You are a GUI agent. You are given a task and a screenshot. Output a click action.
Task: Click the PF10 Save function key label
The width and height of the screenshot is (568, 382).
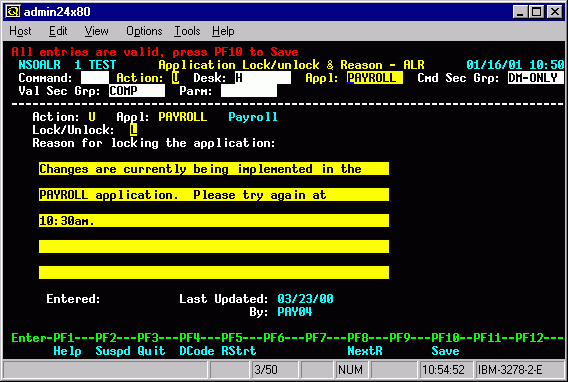pyautogui.click(x=446, y=351)
